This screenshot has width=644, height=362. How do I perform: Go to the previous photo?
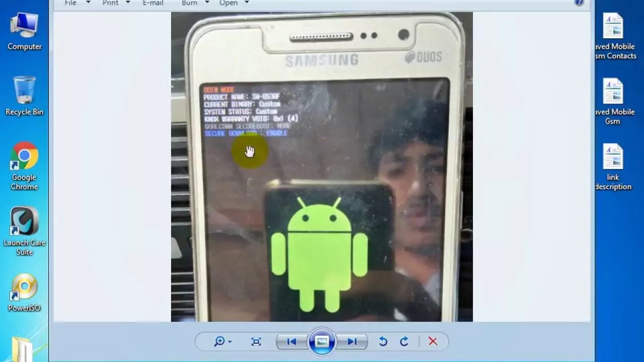point(292,342)
